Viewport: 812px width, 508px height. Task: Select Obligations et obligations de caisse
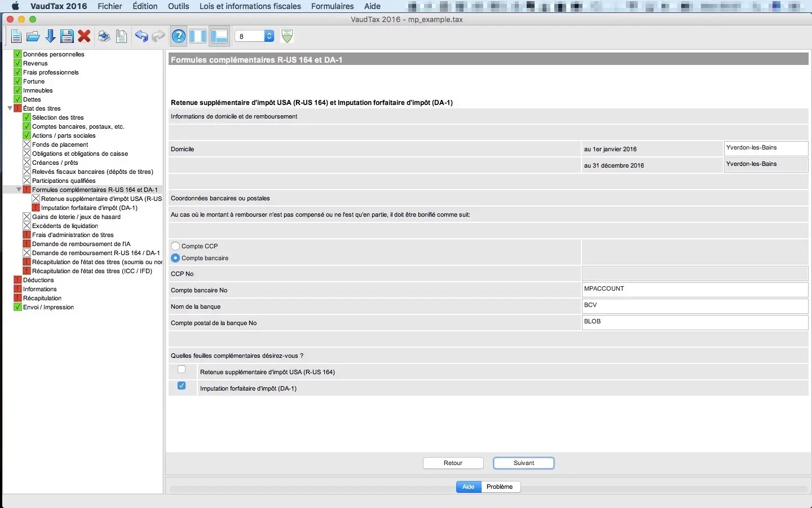coord(80,154)
